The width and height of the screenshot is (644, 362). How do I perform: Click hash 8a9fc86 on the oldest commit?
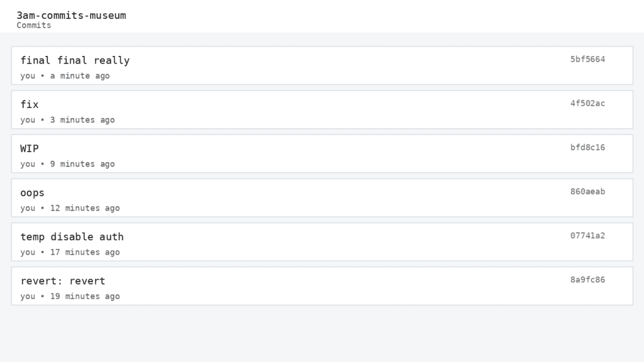[x=587, y=279]
